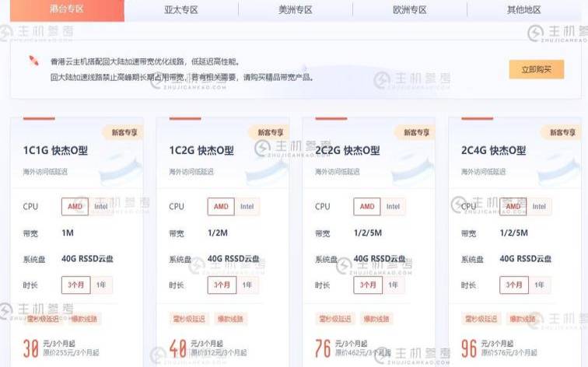Click the 新客专享 badge on the 1C2G card
The image size is (588, 367).
click(269, 132)
